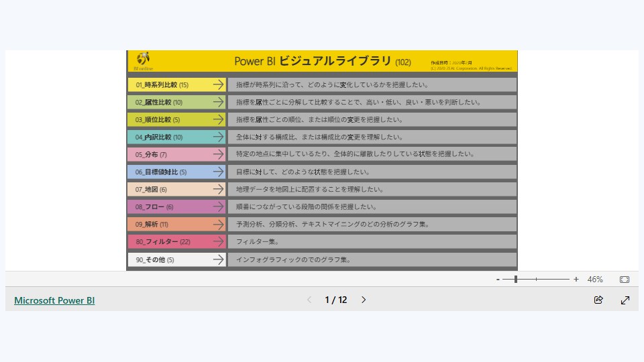Click the fit to page icon
The width and height of the screenshot is (644, 362).
[625, 280]
